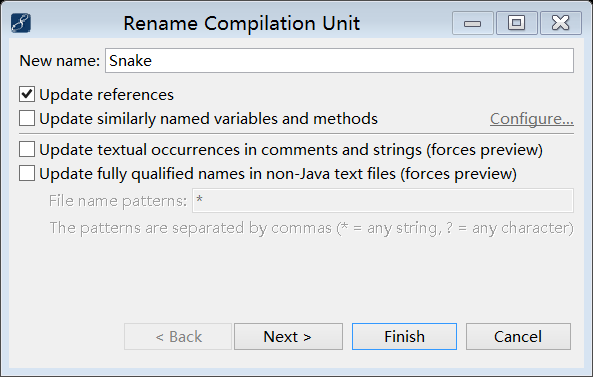This screenshot has height=377, width=593.
Task: Open the Configure... link
Action: [x=532, y=119]
